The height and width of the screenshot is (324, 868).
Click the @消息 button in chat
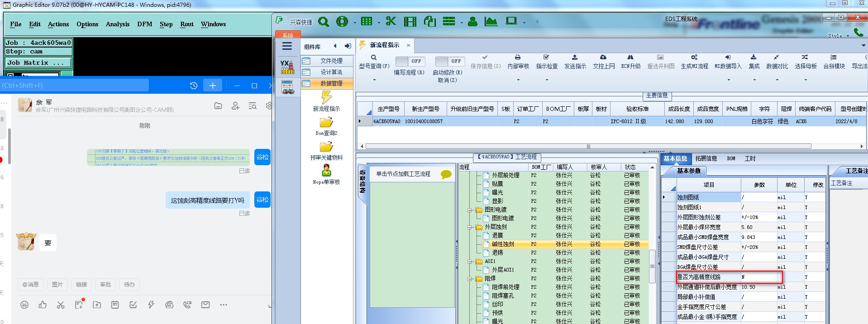pos(31,285)
